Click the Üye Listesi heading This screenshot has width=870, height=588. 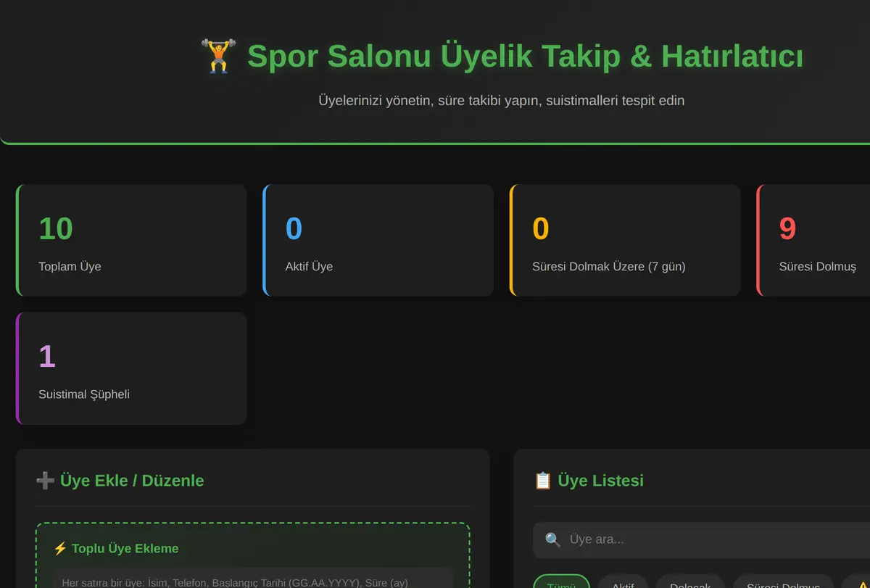pos(600,481)
